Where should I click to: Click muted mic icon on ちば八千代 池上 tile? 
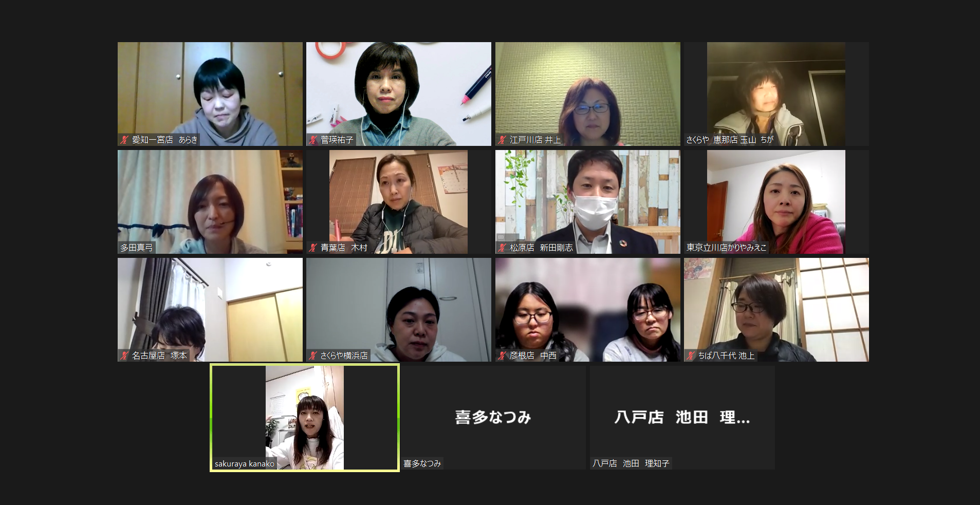(x=691, y=356)
